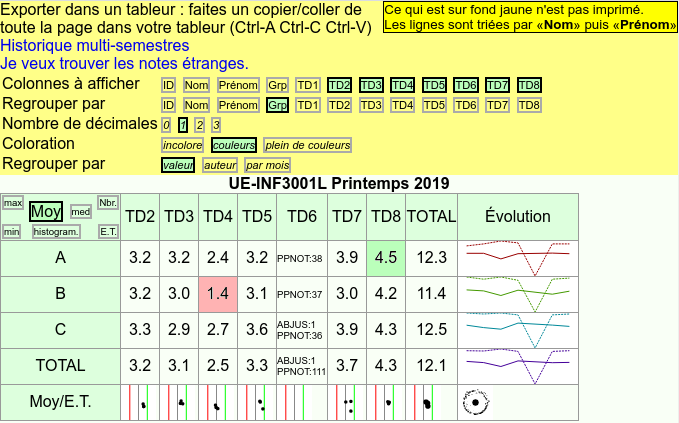
Task: Choose 'incolore' coloration option
Action: pos(182,145)
